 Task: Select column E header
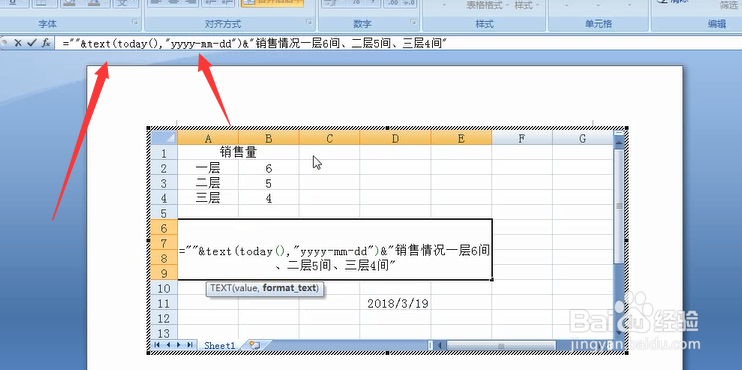[x=461, y=138]
